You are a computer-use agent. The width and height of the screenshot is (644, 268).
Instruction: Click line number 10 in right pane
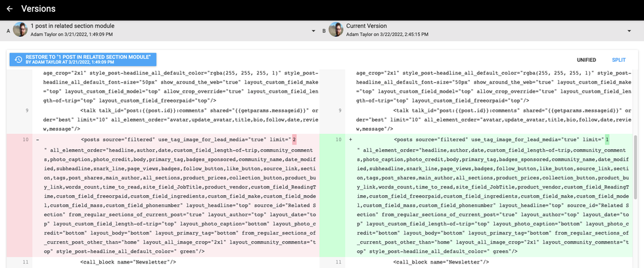click(x=338, y=140)
